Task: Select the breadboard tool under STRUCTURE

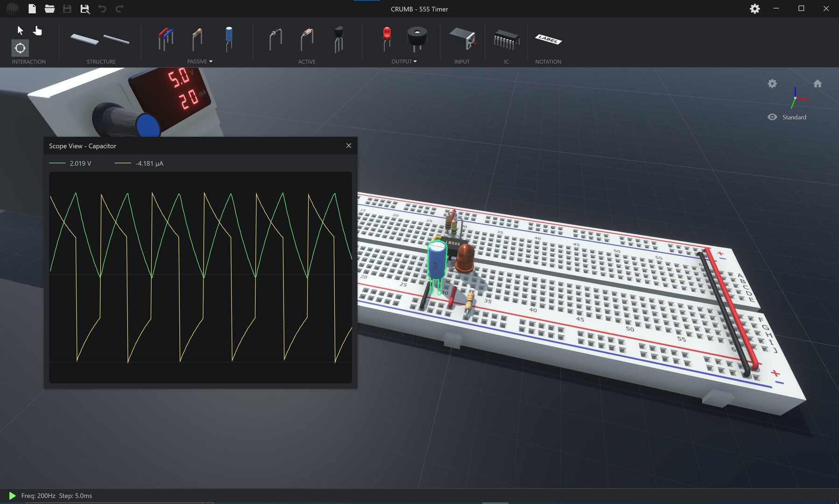Action: pyautogui.click(x=85, y=40)
